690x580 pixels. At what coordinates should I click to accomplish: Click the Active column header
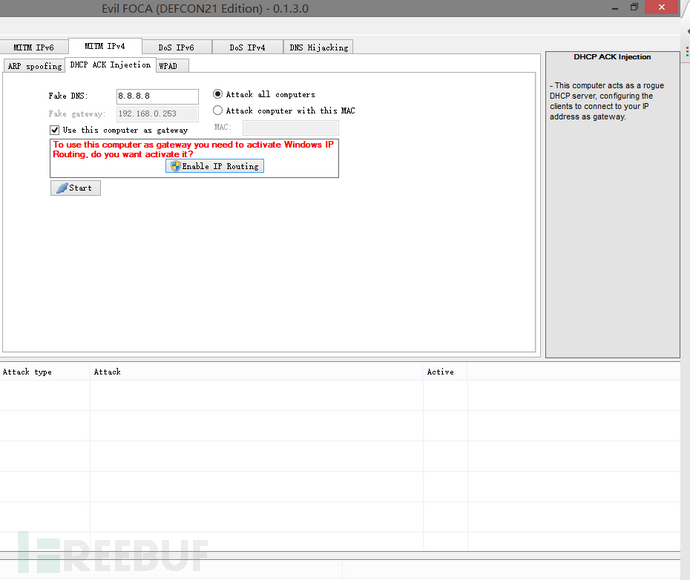tap(445, 372)
